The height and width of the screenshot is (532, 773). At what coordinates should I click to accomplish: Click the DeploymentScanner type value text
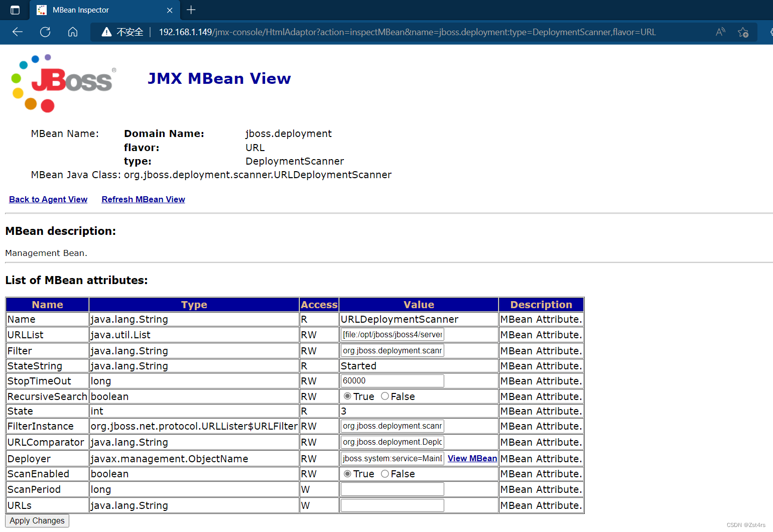(x=295, y=161)
